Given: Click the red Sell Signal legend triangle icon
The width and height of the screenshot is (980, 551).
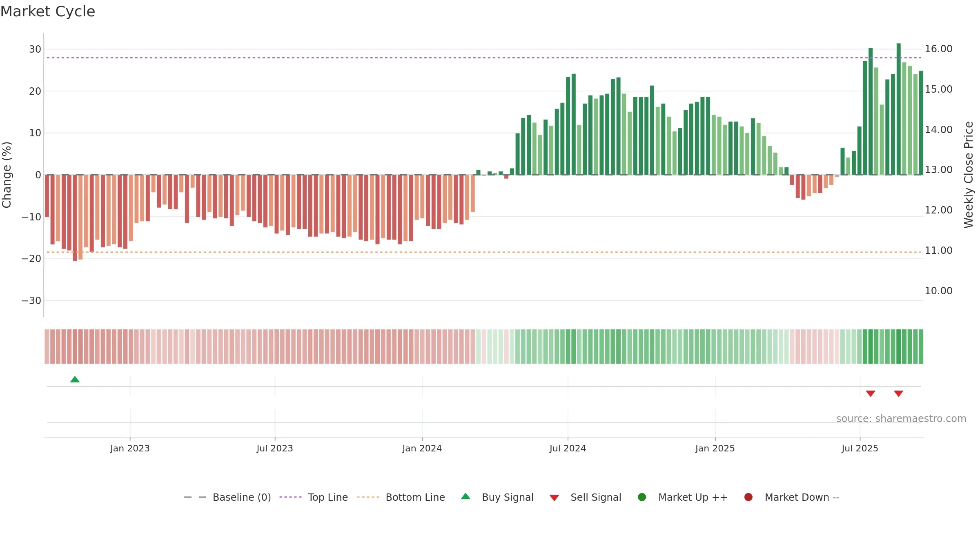Looking at the screenshot, I should (x=554, y=498).
